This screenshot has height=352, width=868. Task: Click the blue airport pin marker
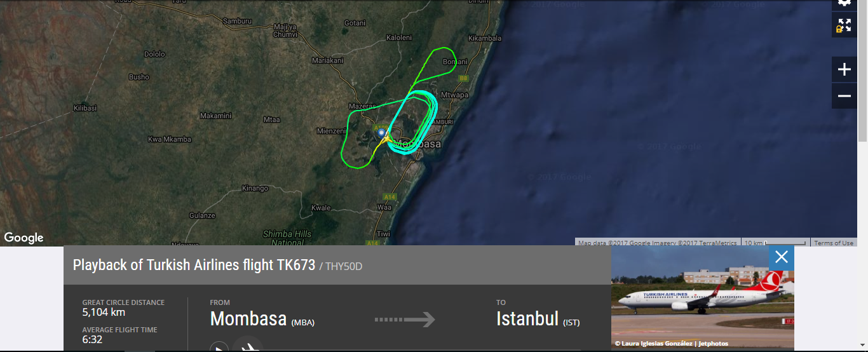pos(381,133)
